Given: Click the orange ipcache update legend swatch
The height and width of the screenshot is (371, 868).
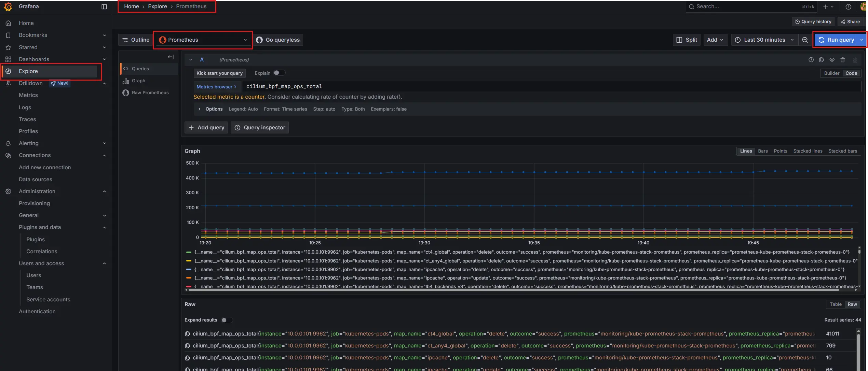Looking at the screenshot, I should click(x=188, y=278).
